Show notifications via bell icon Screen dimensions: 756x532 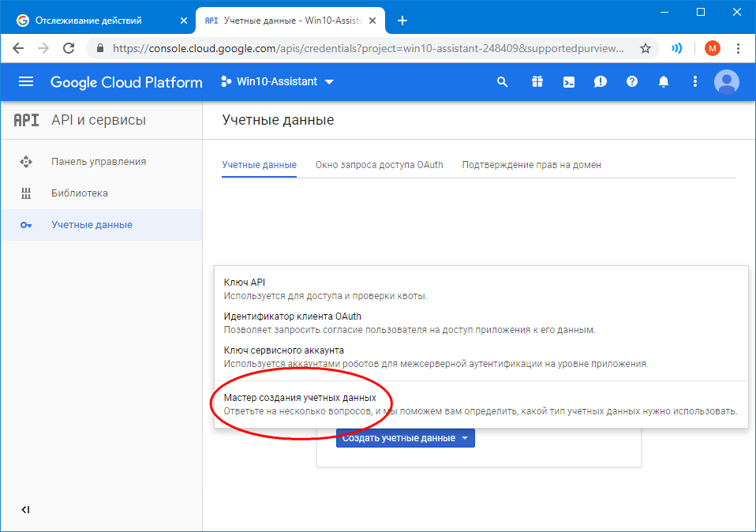point(664,82)
